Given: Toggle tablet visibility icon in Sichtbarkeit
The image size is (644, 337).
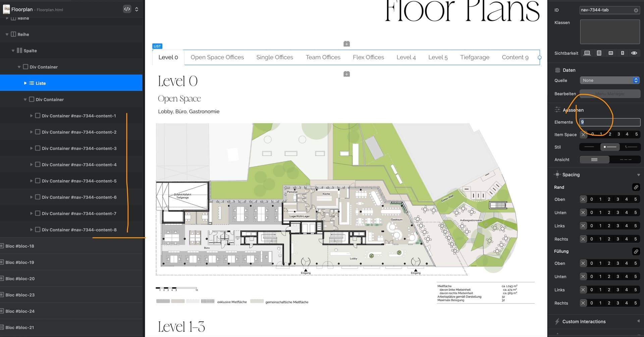Looking at the screenshot, I should pyautogui.click(x=599, y=53).
